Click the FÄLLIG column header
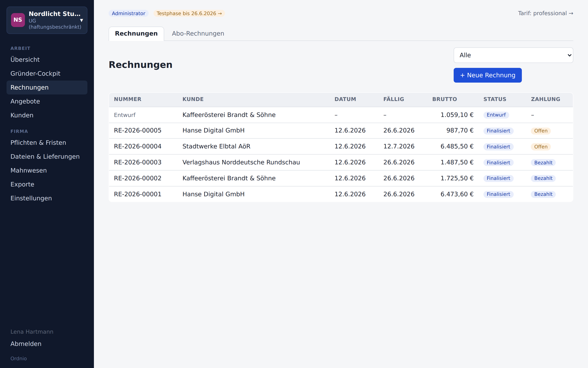Image resolution: width=588 pixels, height=368 pixels. point(394,99)
